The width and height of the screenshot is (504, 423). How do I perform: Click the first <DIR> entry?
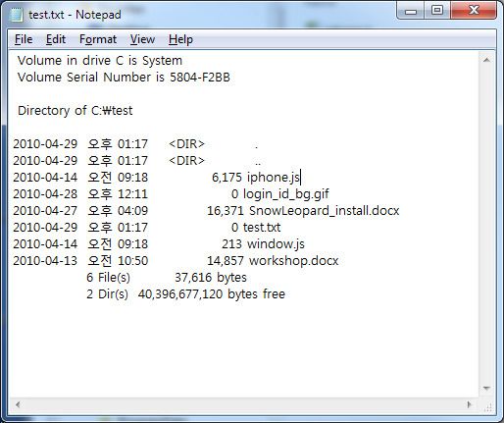pos(186,144)
